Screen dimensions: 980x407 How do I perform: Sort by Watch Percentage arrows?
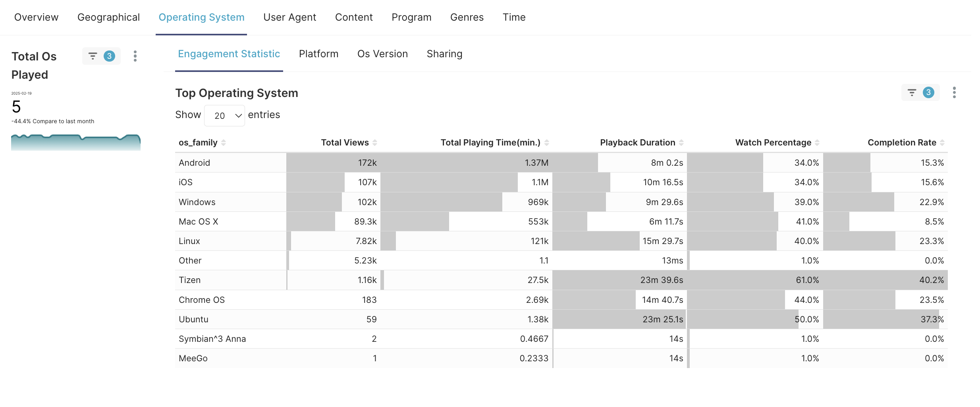point(817,143)
